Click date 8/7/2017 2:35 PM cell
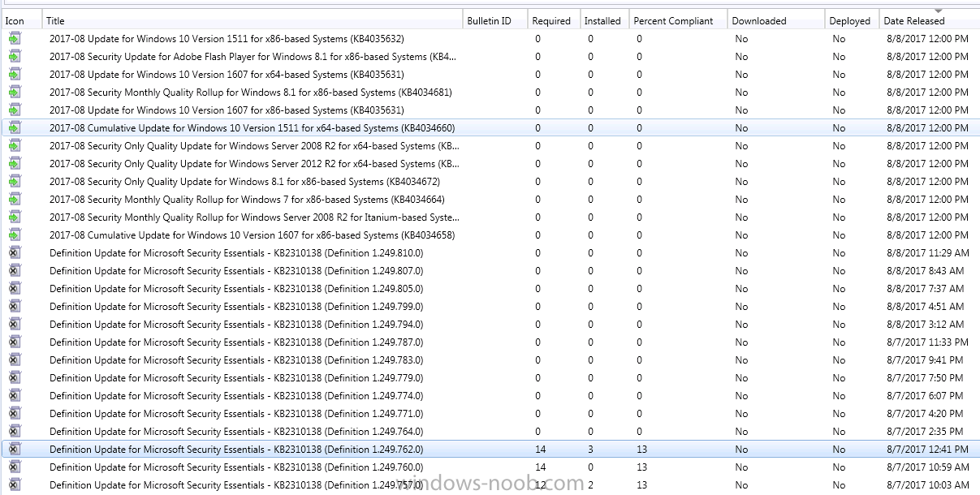 point(924,432)
